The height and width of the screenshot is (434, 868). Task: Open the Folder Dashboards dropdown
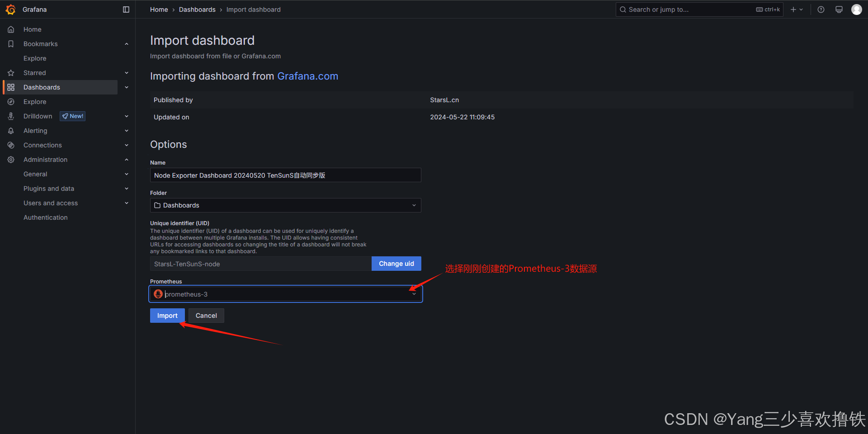point(285,205)
